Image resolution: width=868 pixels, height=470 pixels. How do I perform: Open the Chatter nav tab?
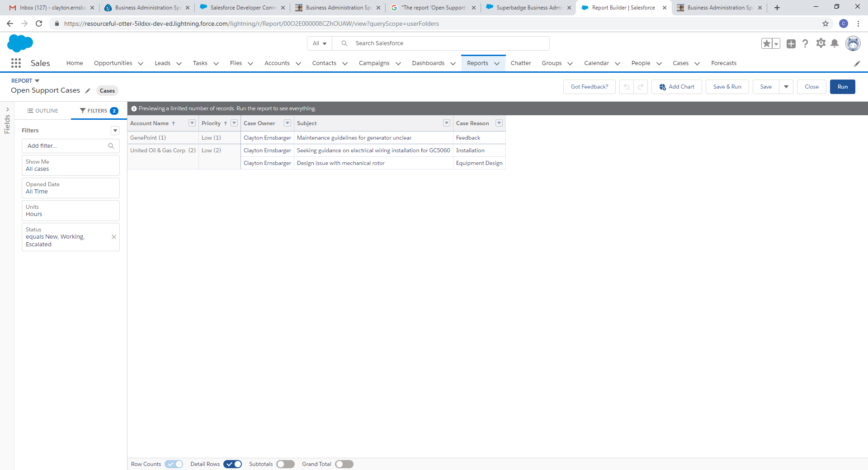tap(521, 63)
